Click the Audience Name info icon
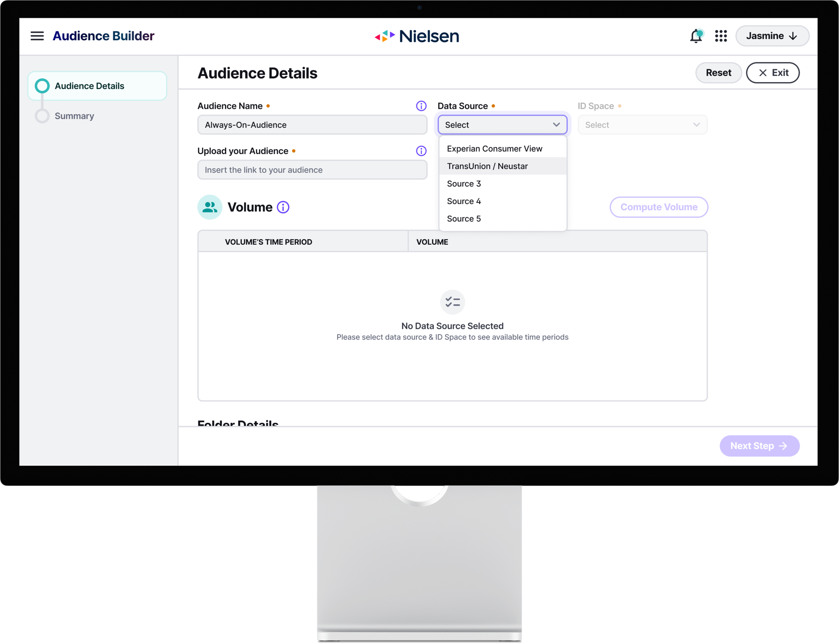839x644 pixels. pyautogui.click(x=421, y=106)
